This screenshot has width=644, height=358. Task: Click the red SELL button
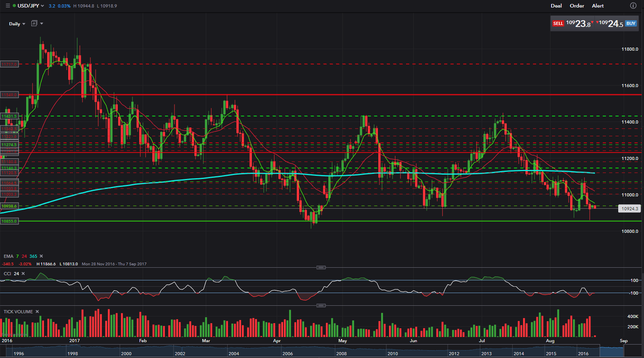pyautogui.click(x=558, y=23)
